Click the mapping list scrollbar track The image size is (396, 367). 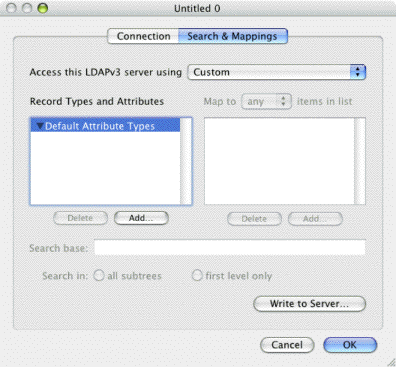click(360, 161)
